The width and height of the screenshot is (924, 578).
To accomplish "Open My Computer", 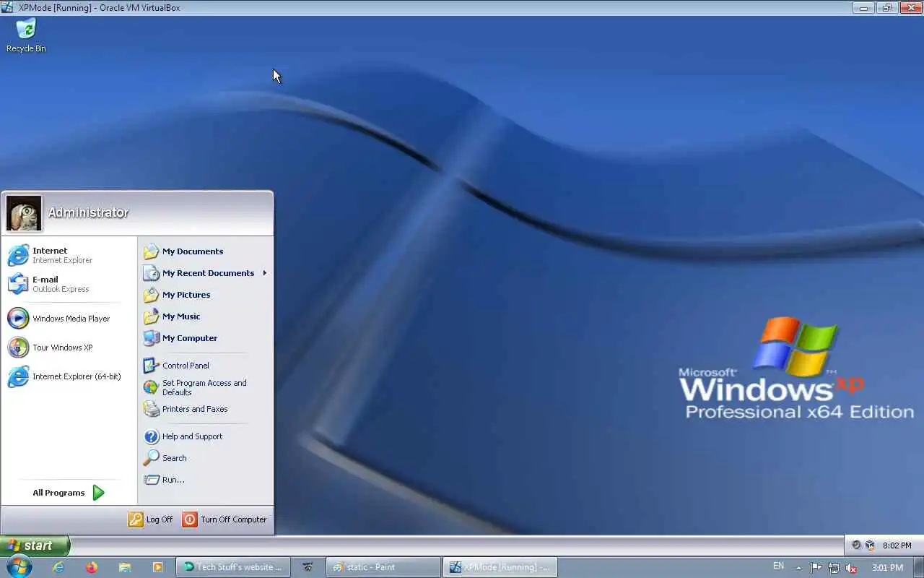I will coord(206,338).
